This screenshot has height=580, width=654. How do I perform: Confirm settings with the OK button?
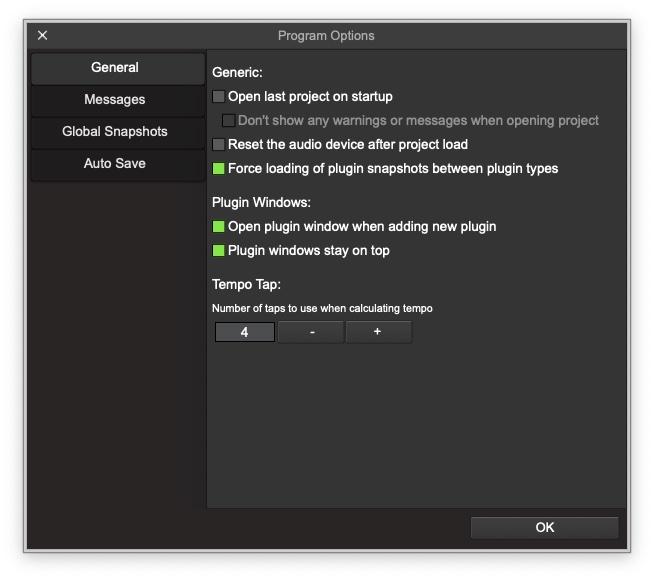[x=544, y=527]
